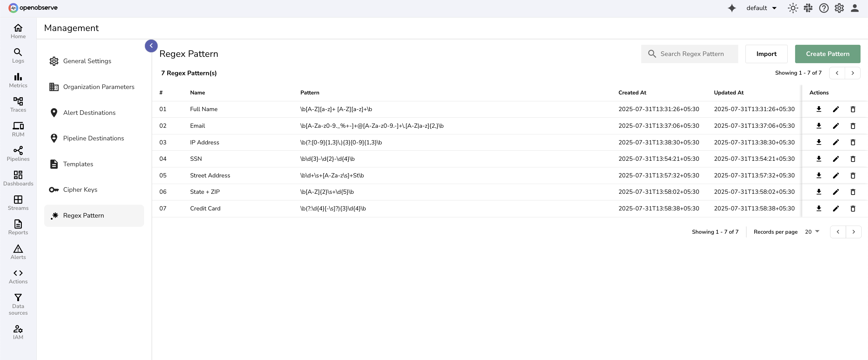
Task: Go to previous page at top
Action: [x=837, y=73]
